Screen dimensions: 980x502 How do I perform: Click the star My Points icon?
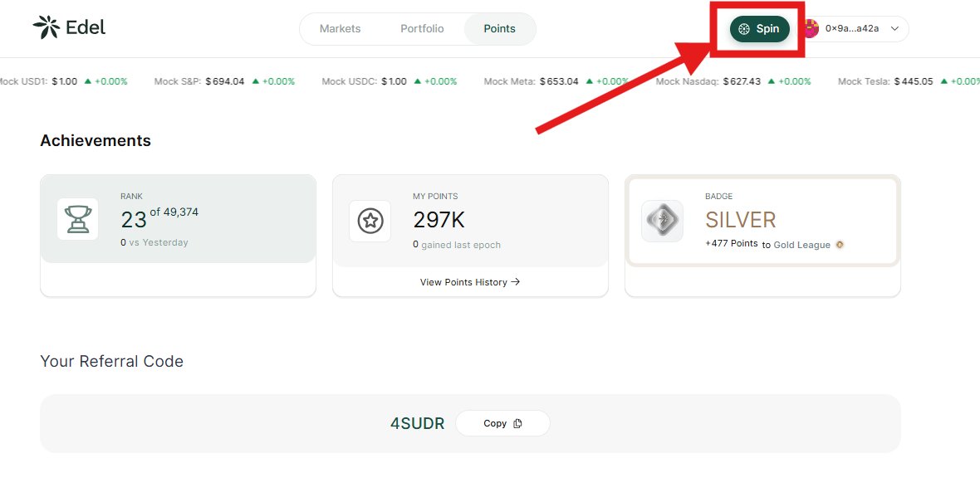pyautogui.click(x=370, y=221)
